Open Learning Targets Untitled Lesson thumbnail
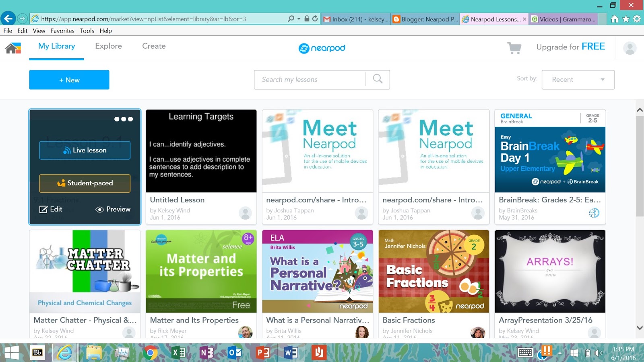The height and width of the screenshot is (362, 644). click(201, 151)
